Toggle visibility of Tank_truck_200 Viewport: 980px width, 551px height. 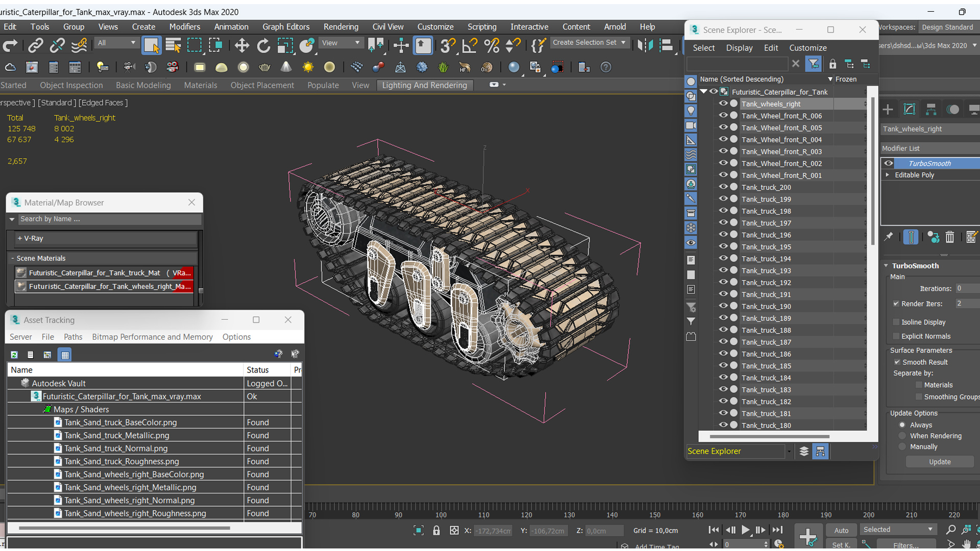click(723, 187)
